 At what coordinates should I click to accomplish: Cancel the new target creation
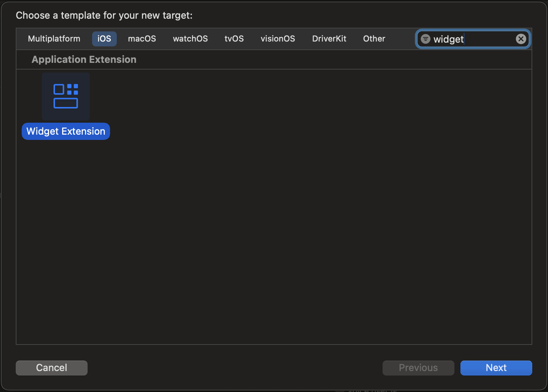pyautogui.click(x=51, y=368)
